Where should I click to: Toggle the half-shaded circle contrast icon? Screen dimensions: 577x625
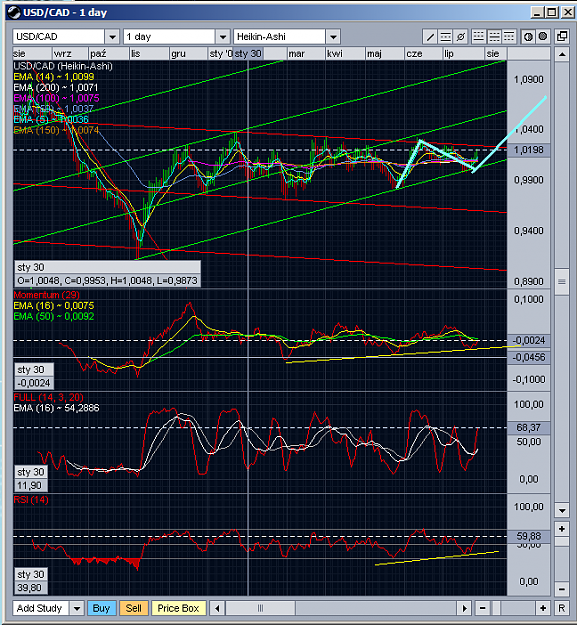pos(528,37)
